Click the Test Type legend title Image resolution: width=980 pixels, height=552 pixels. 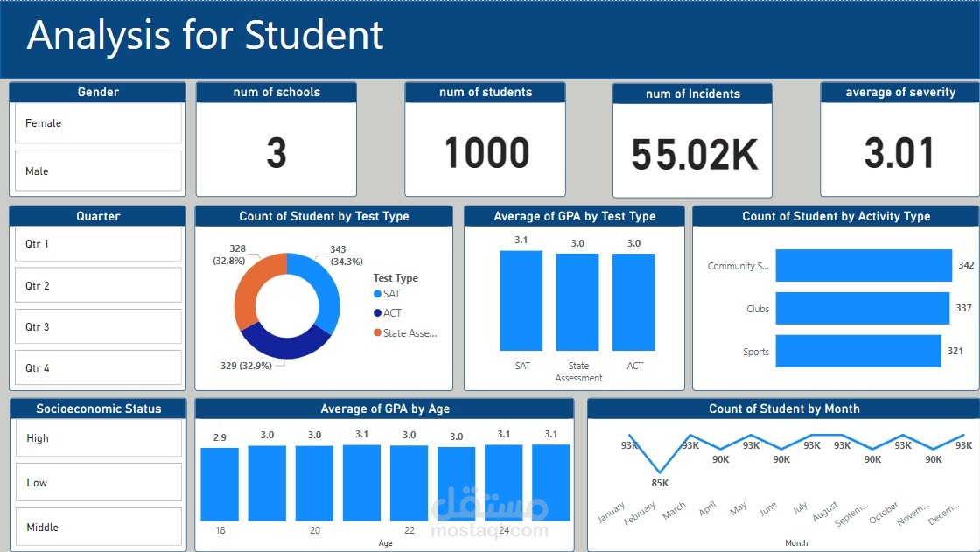click(x=395, y=278)
